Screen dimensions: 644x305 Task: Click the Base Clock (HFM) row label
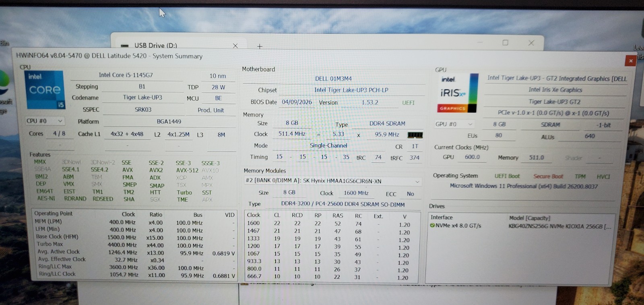pyautogui.click(x=57, y=237)
